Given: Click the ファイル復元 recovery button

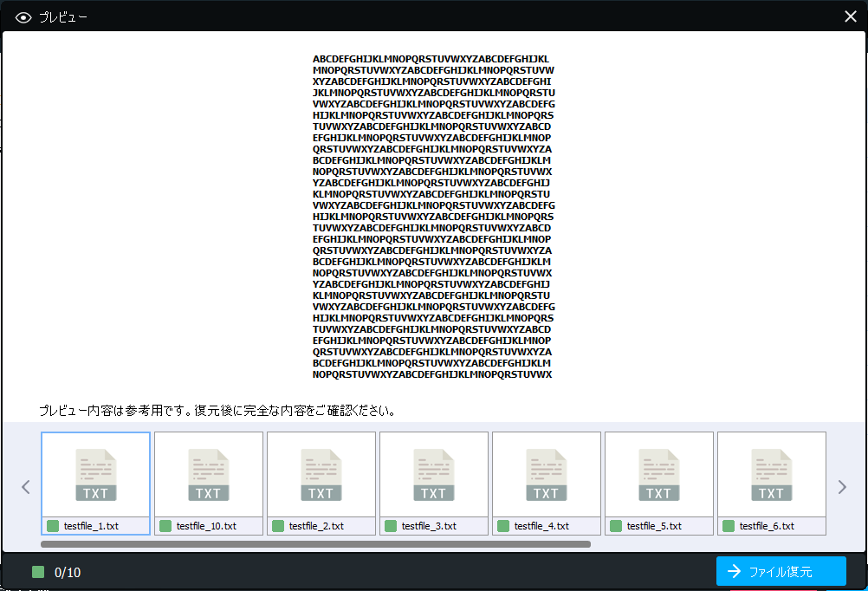Looking at the screenshot, I should click(x=781, y=571).
